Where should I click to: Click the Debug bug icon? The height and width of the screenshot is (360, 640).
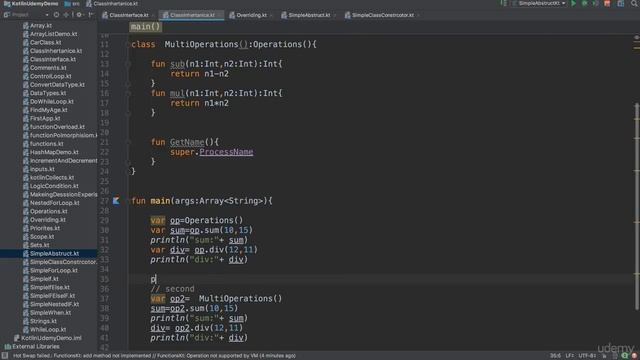click(584, 4)
